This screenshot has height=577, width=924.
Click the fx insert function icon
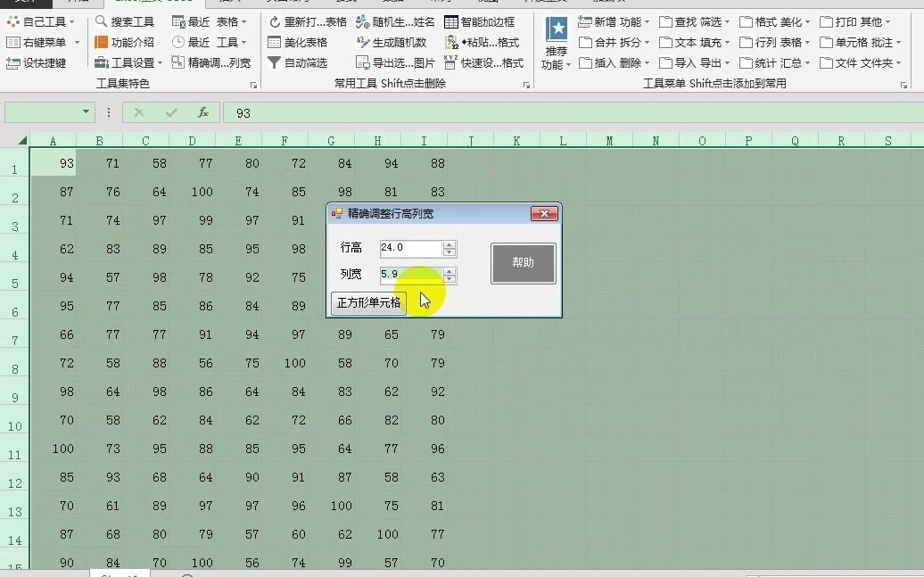coord(202,113)
